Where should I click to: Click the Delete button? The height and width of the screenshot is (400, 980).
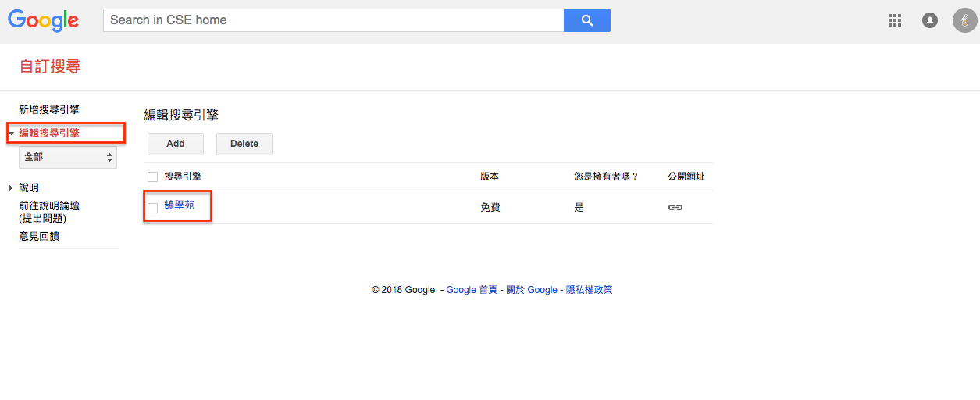click(244, 144)
